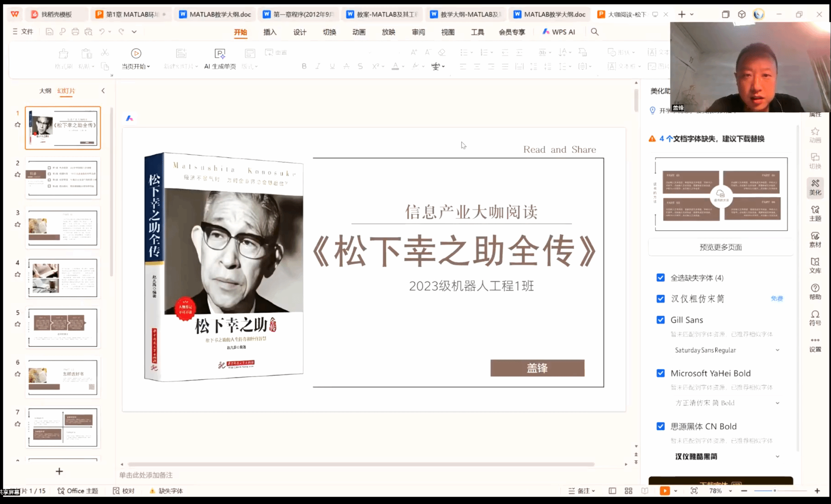Expand 汉仪雅酷黑简 replacement font dropdown
831x504 pixels.
click(777, 456)
